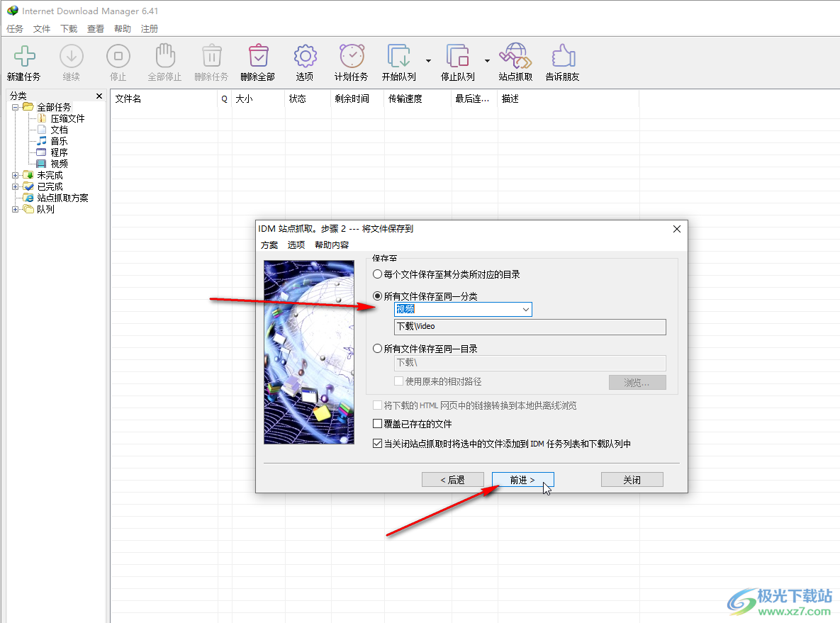
Task: Open 选项 (options) gear icon
Action: click(x=306, y=56)
